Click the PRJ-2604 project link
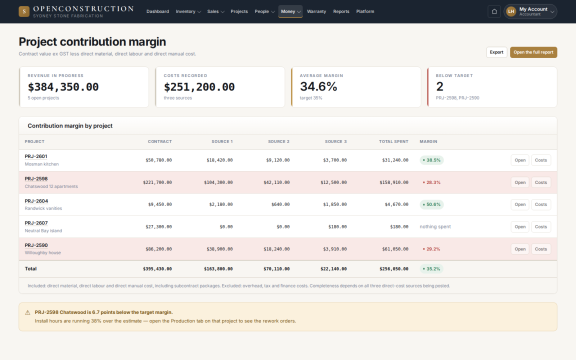The width and height of the screenshot is (576, 360). (x=36, y=201)
